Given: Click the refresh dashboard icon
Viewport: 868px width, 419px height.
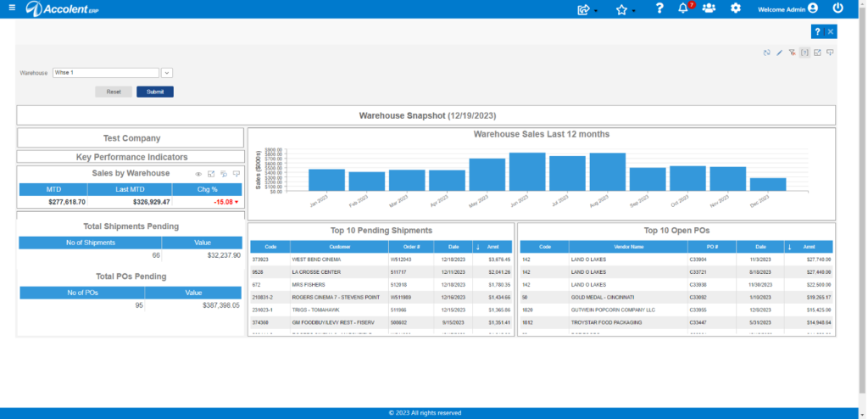Looking at the screenshot, I should (766, 53).
